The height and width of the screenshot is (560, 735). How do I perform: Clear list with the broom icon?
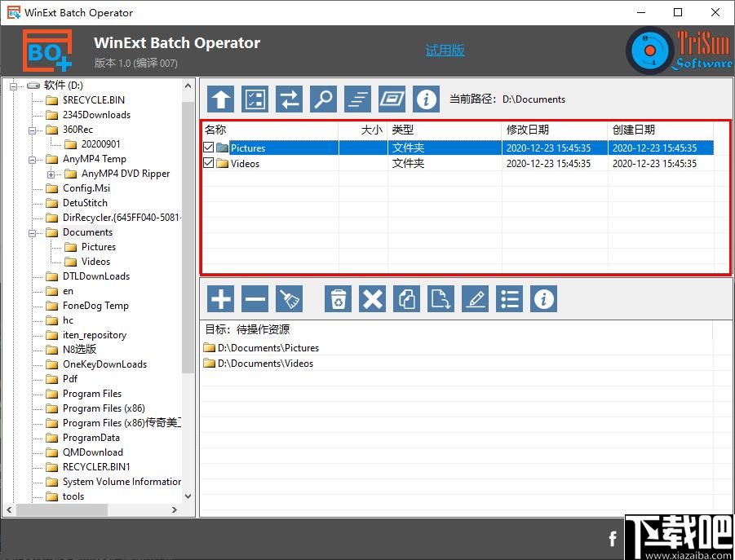pyautogui.click(x=290, y=298)
